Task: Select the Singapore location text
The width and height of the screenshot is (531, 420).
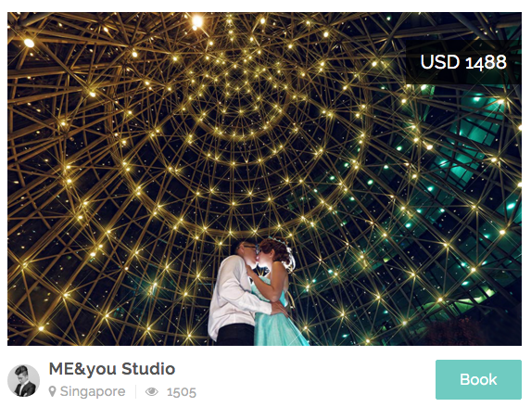Action: tap(93, 391)
